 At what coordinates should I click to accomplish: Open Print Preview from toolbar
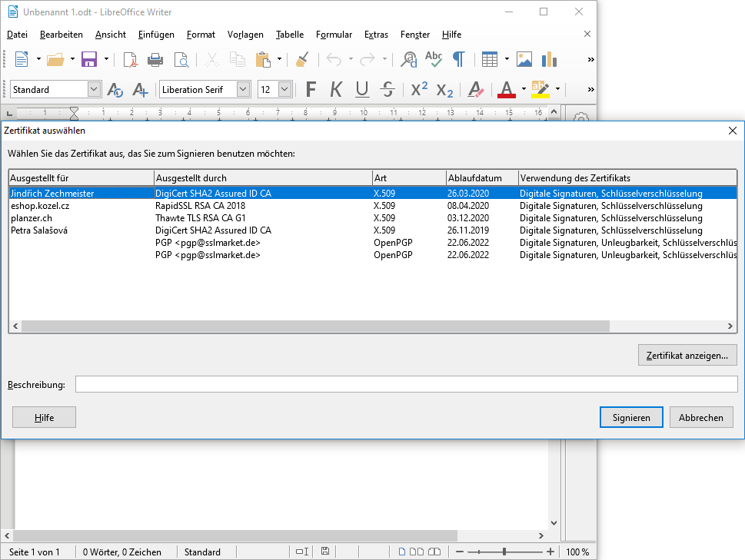[181, 60]
